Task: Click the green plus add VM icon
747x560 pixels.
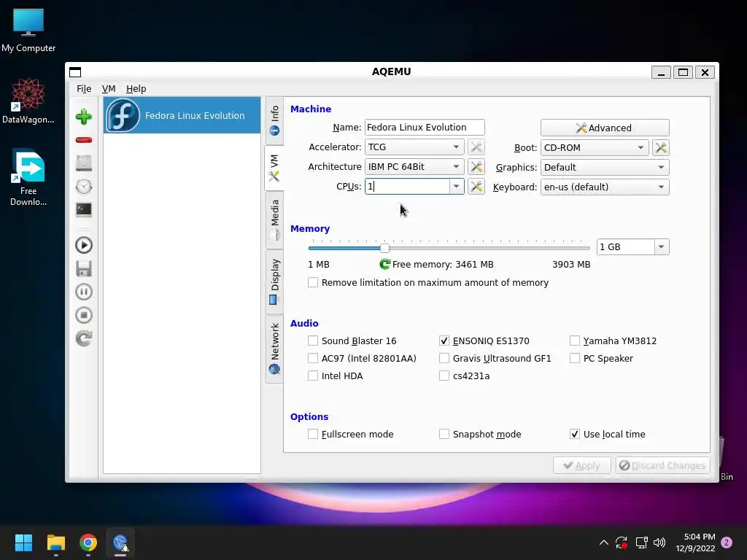Action: tap(84, 117)
